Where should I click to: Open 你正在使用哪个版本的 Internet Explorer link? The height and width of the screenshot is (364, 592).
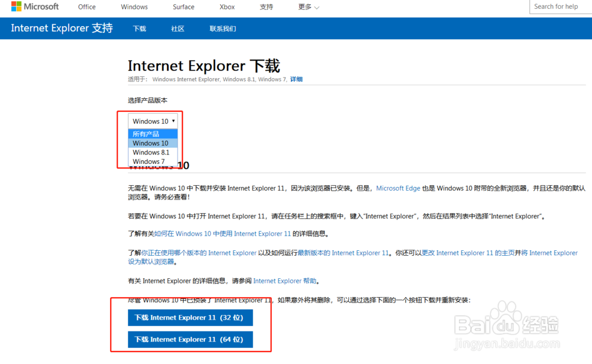pyautogui.click(x=198, y=253)
